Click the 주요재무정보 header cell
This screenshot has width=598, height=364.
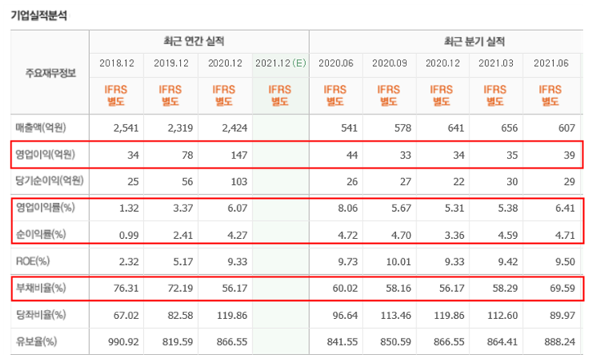[x=51, y=73]
